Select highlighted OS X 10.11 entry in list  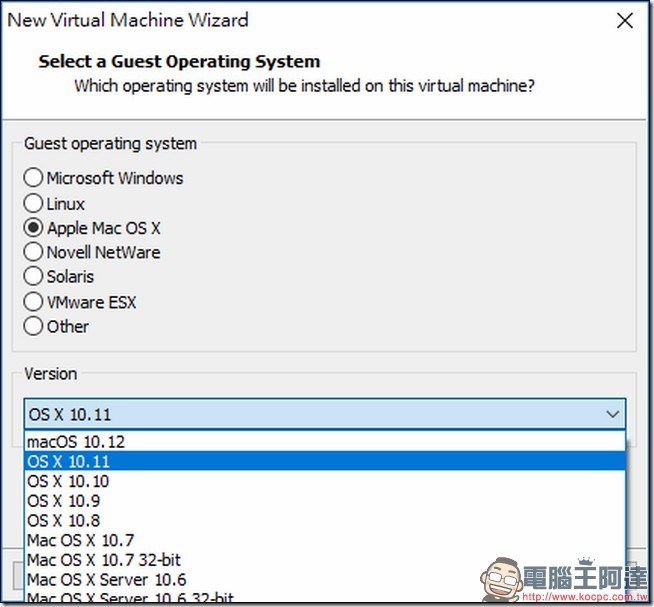click(x=325, y=461)
